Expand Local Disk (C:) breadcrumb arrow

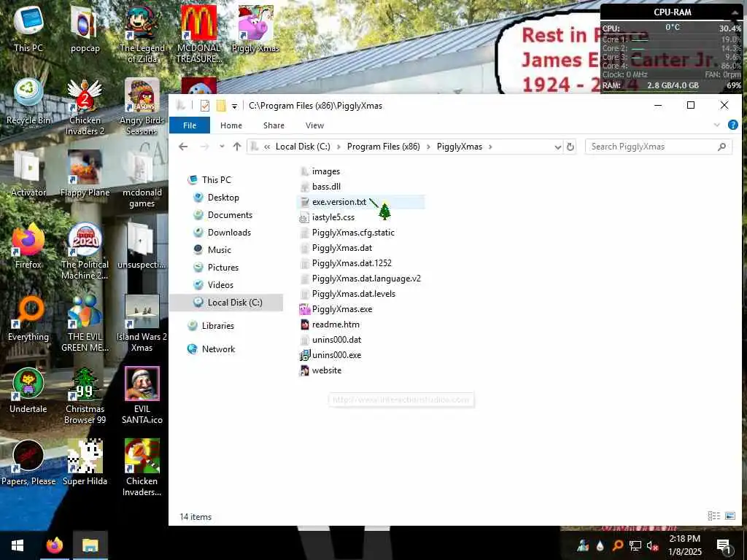[x=338, y=147]
